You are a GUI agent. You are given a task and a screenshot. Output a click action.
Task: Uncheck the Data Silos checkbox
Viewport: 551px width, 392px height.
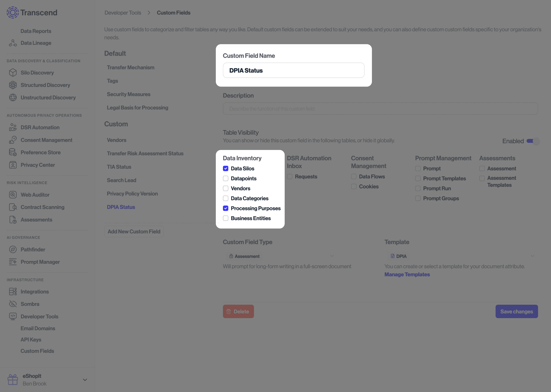(226, 169)
